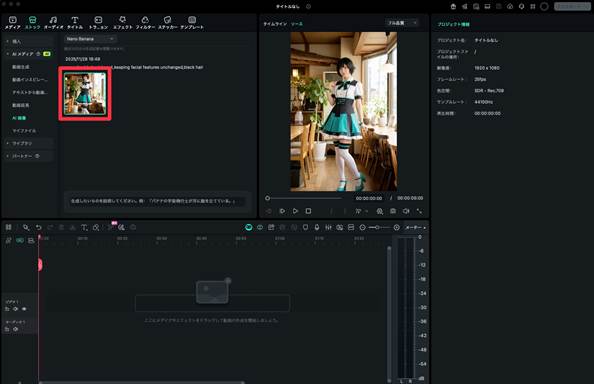Mute the audio track with speaker icon
594x384 pixels.
tap(16, 329)
